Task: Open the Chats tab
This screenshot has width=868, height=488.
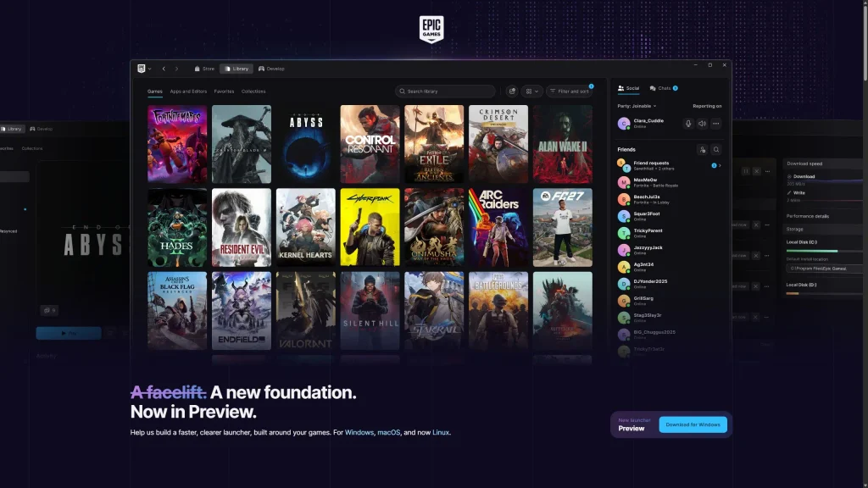Action: pyautogui.click(x=663, y=88)
